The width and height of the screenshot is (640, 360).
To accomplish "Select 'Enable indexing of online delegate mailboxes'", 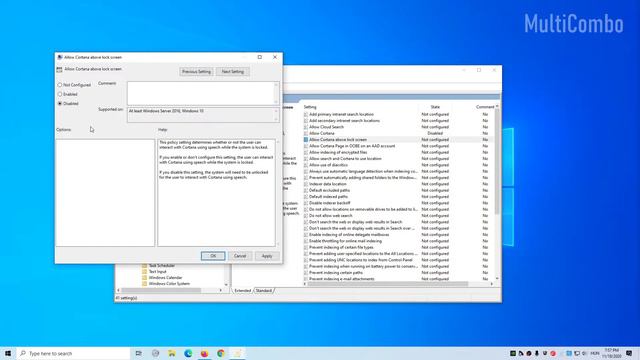I will 349,235.
